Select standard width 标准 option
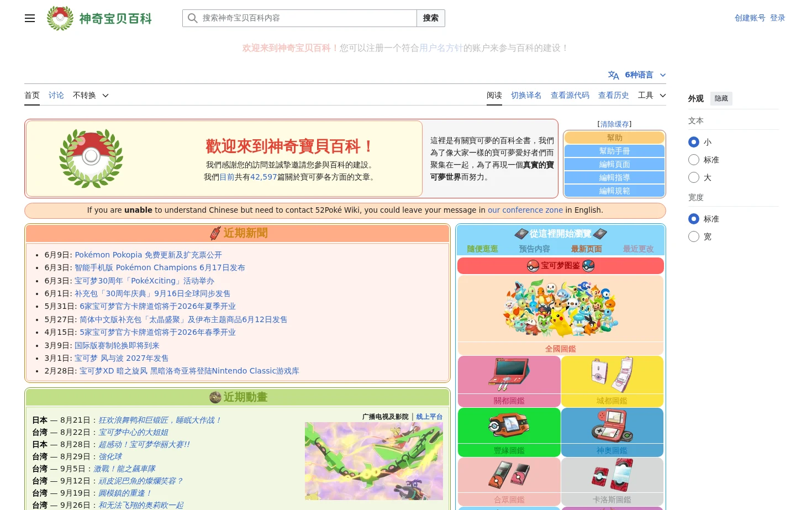Image resolution: width=812 pixels, height=510 pixels. pos(694,219)
